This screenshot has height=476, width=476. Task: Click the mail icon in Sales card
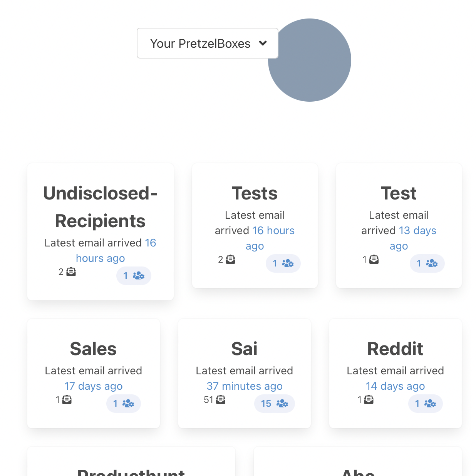coord(67,400)
